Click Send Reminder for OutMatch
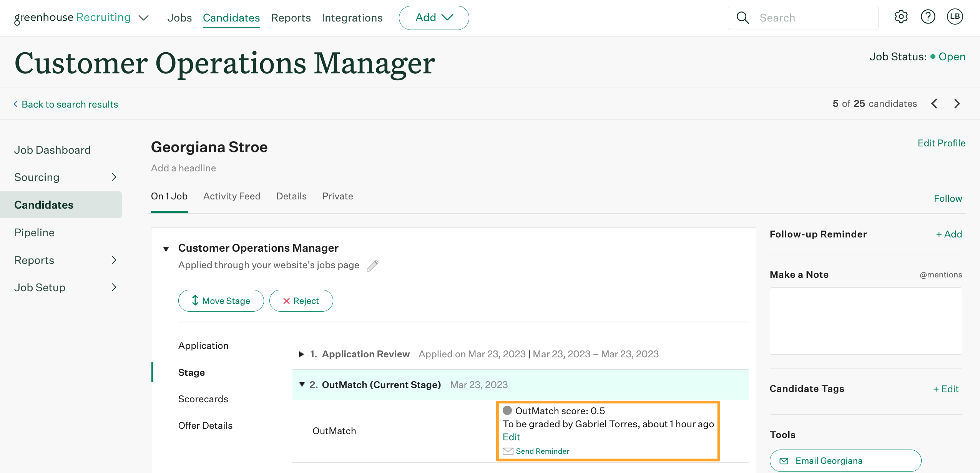 point(543,450)
